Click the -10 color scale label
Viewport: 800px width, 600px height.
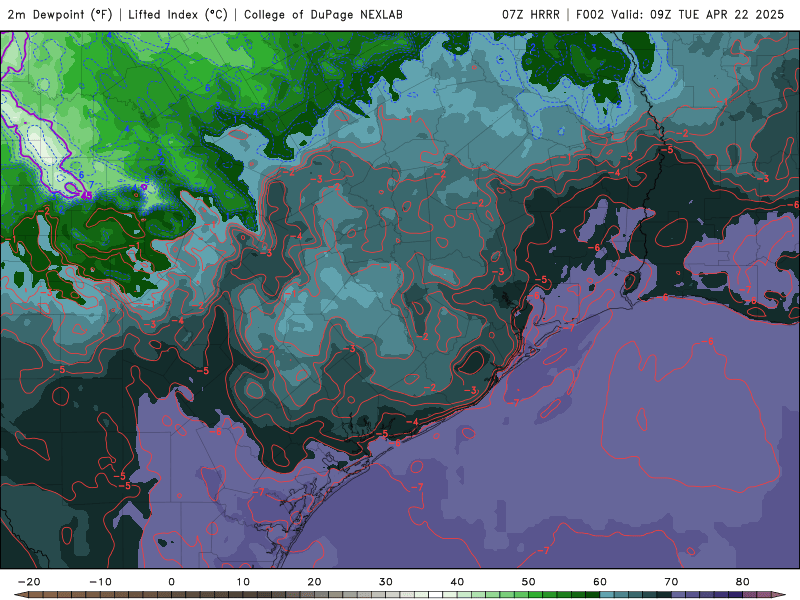(x=100, y=582)
